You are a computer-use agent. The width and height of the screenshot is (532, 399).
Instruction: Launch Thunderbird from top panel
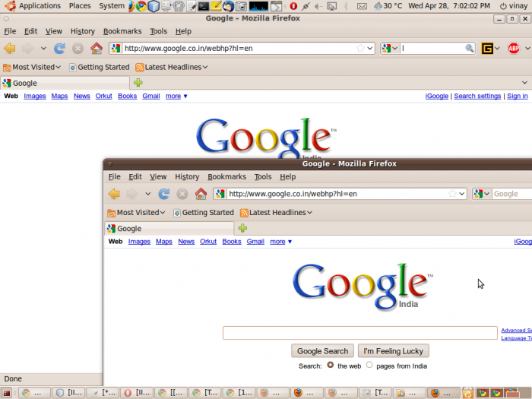click(x=228, y=6)
